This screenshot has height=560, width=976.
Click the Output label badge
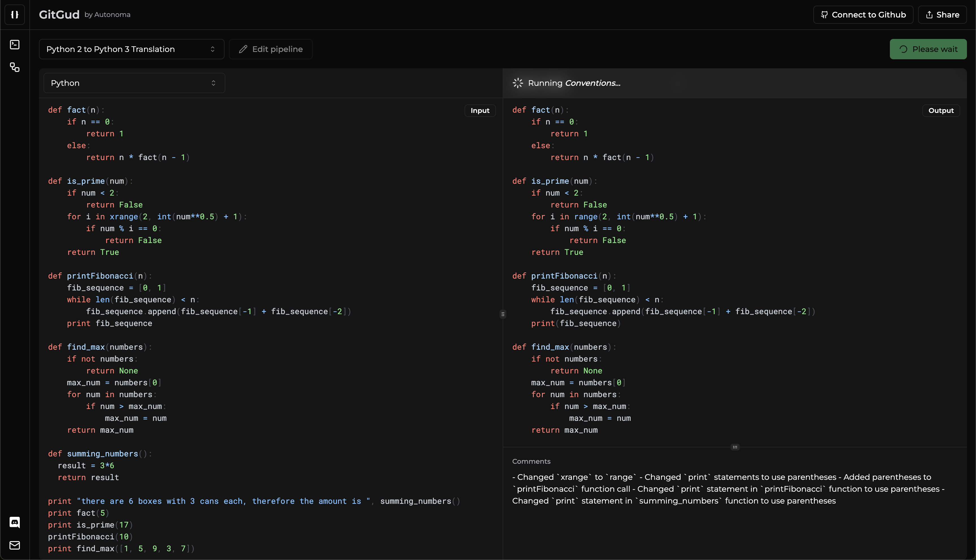point(941,111)
